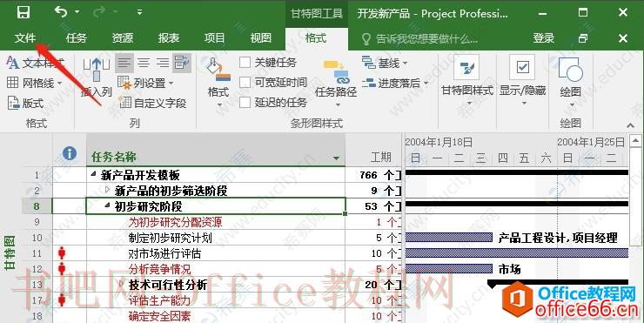644x323 pixels.
Task: Click the center align icon
Action: [x=144, y=63]
